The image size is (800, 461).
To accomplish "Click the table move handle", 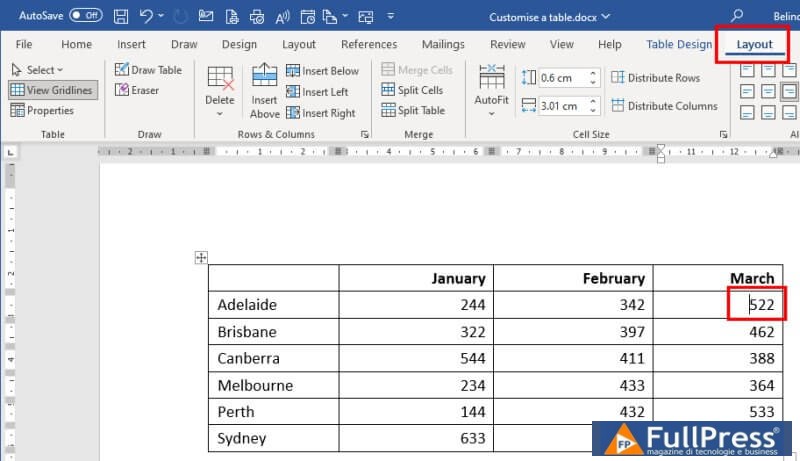I will [200, 258].
